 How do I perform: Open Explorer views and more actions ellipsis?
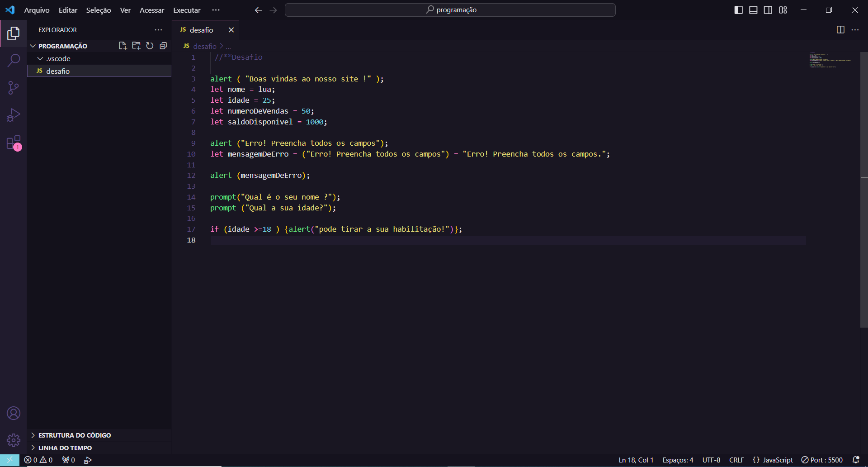[x=158, y=30]
